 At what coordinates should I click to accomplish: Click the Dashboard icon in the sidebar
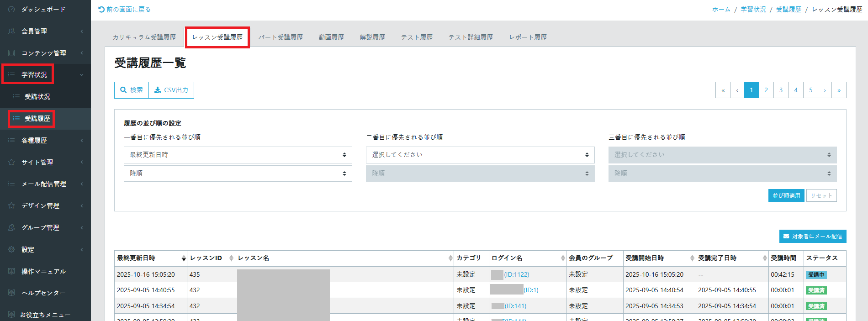pyautogui.click(x=12, y=9)
